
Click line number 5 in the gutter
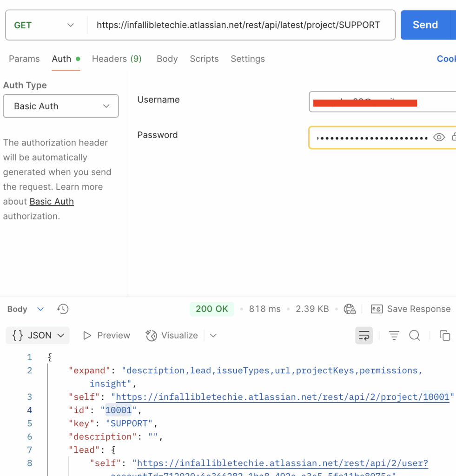(x=29, y=423)
